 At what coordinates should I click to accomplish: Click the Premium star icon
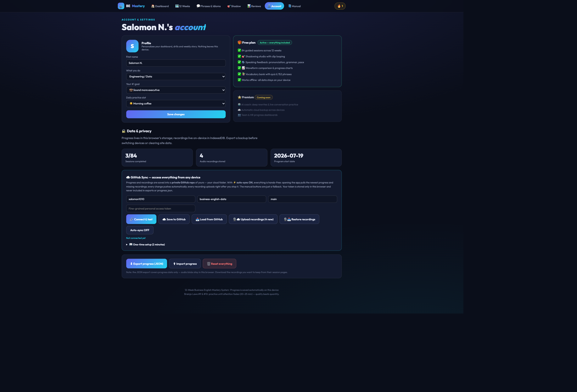coord(239,97)
